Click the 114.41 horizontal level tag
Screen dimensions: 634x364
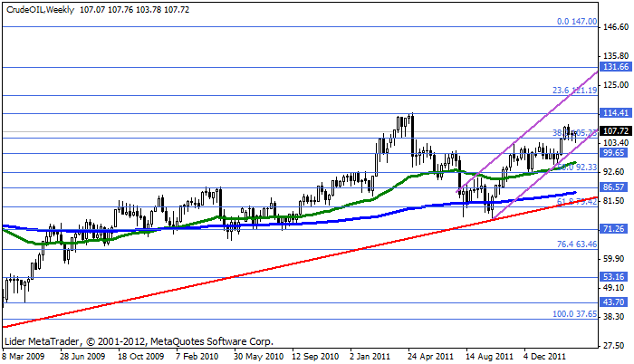pyautogui.click(x=616, y=113)
